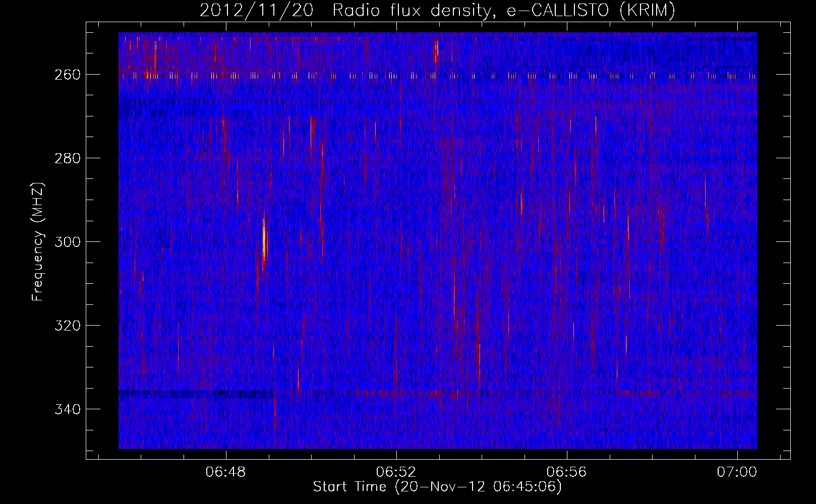Click the 320 frequency tick label
816x504 pixels.
coord(67,326)
